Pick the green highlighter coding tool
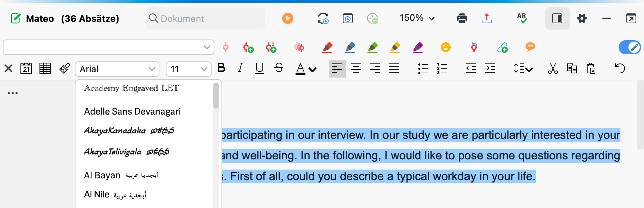Image resolution: width=644 pixels, height=208 pixels. (x=373, y=47)
